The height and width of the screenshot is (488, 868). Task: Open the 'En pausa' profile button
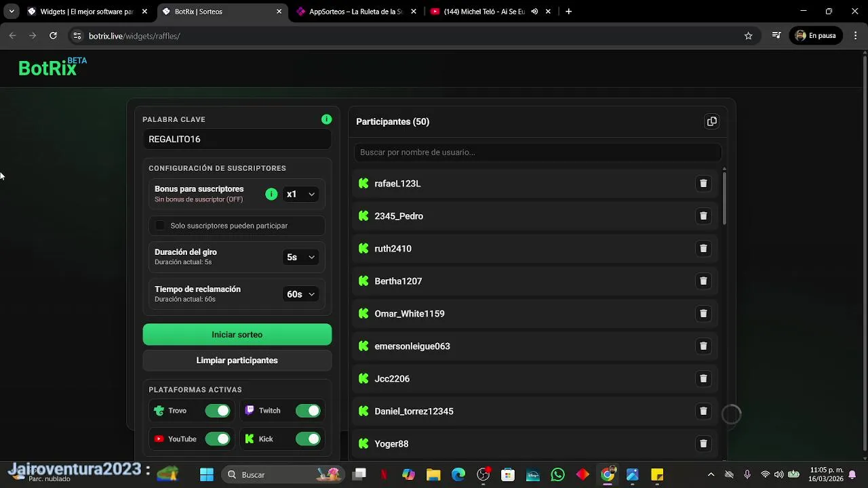(816, 36)
